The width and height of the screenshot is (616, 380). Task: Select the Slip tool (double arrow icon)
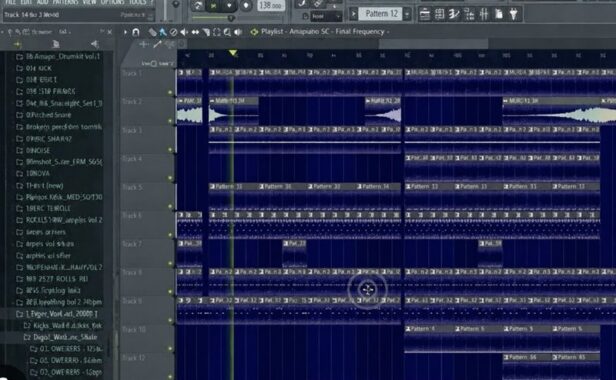point(195,32)
